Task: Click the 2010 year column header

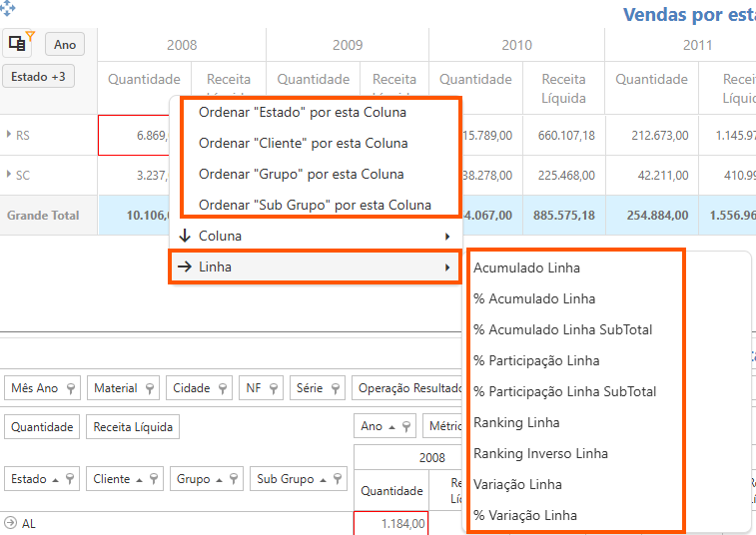Action: point(517,45)
